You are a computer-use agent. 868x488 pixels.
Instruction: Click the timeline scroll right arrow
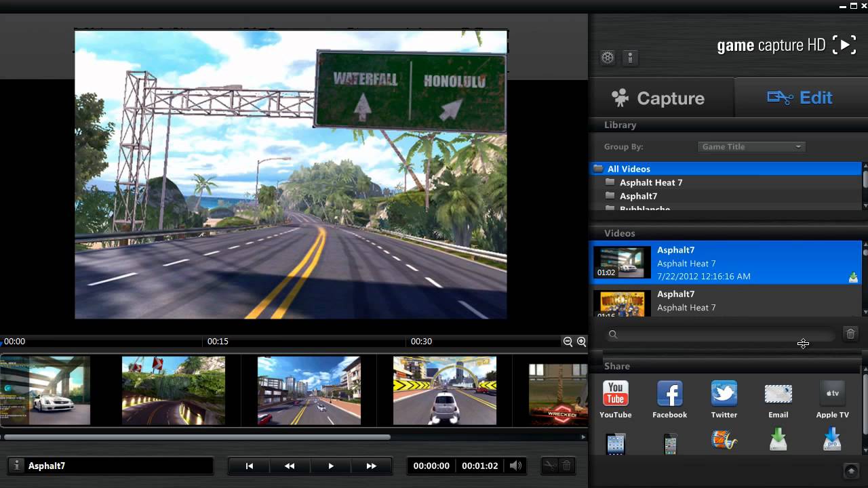click(584, 437)
